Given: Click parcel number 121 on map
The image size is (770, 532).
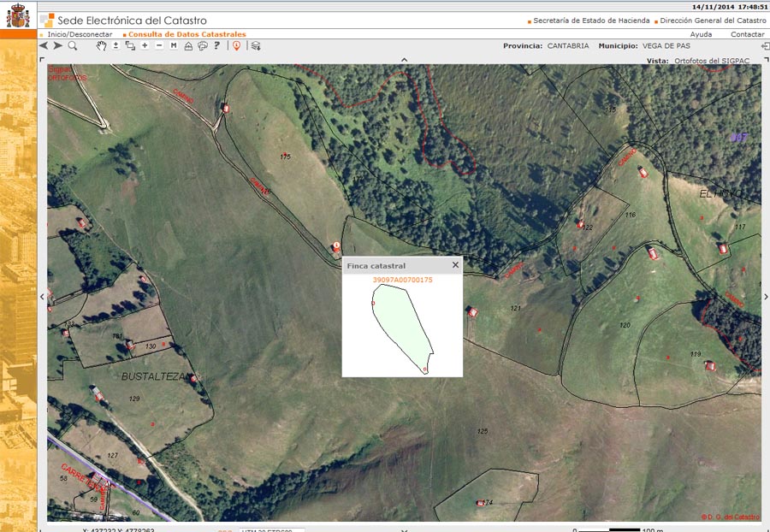Looking at the screenshot, I should (x=516, y=308).
